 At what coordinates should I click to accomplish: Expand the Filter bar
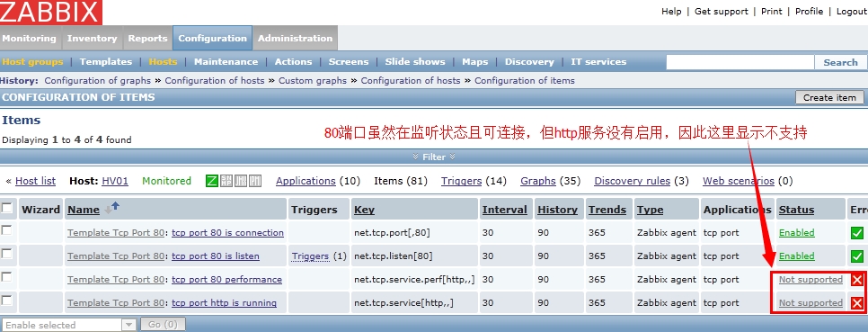coord(433,157)
